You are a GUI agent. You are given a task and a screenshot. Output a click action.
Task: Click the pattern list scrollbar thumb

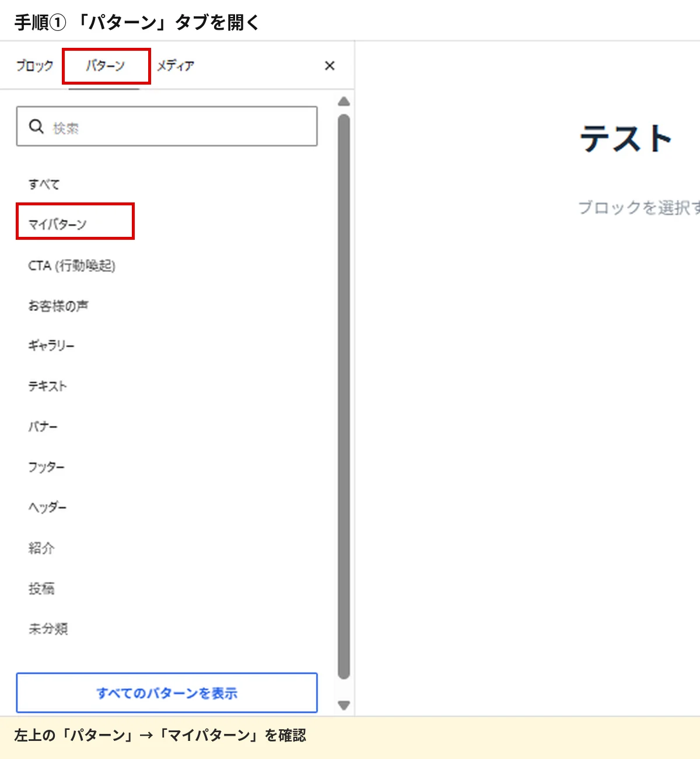point(344,397)
